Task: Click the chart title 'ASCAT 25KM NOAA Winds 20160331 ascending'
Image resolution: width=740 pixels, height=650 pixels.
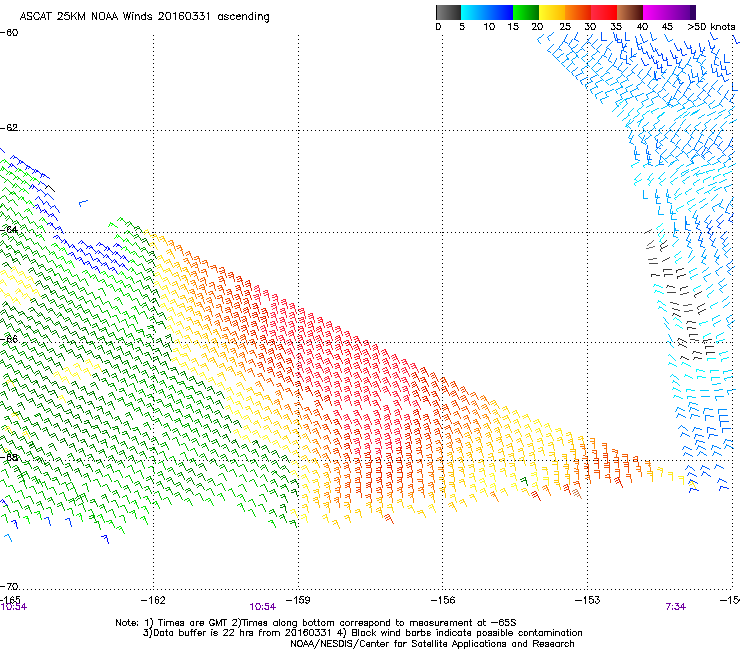Action: pos(144,17)
